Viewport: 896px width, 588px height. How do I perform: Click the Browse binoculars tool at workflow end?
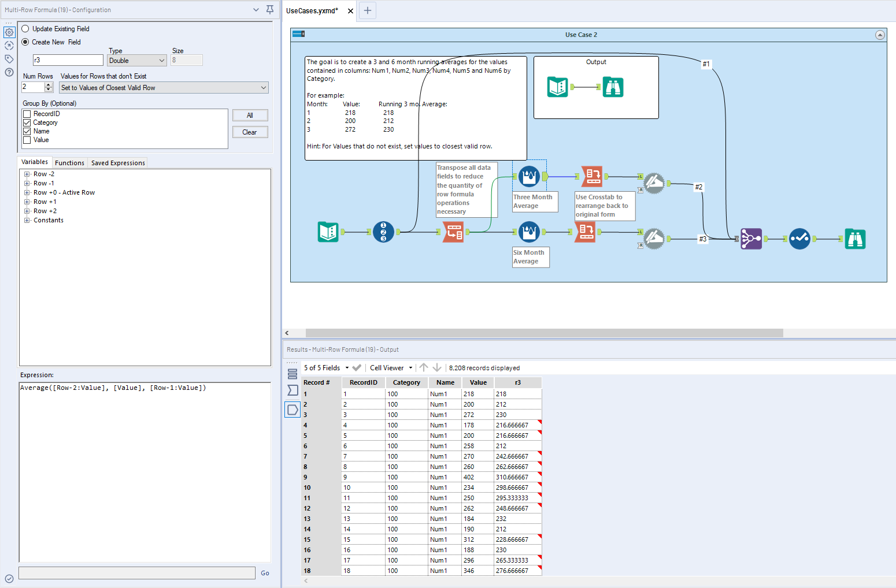point(856,239)
